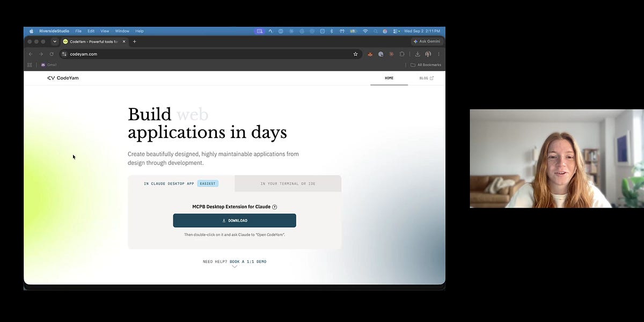
Task: Open the Apps grid shortcut
Action: tap(30, 65)
